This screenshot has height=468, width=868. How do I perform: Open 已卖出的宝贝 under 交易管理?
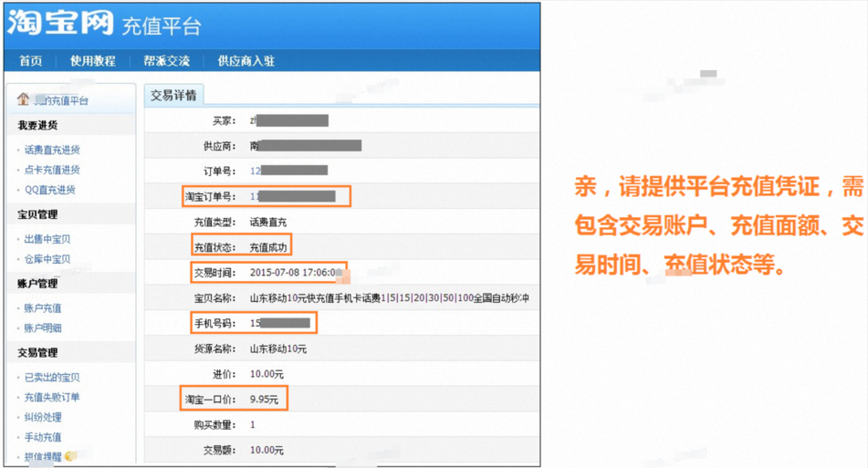[51, 377]
